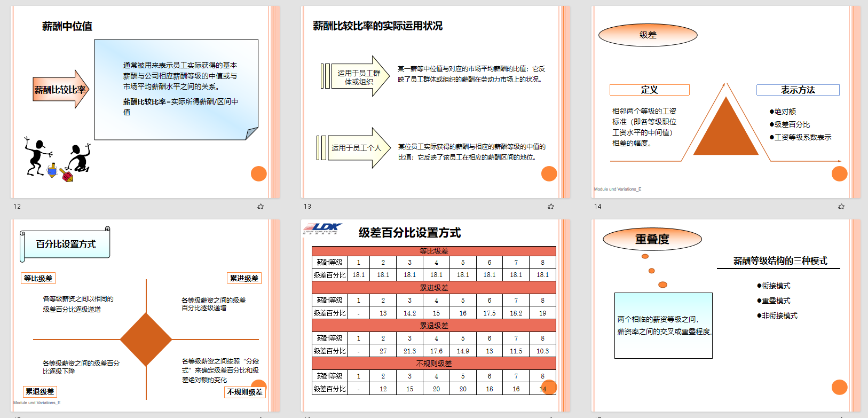Click table cell with value 18.2
868x418 pixels.
pos(516,313)
